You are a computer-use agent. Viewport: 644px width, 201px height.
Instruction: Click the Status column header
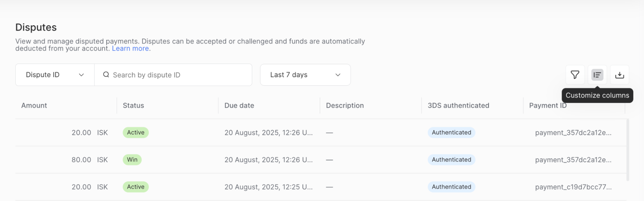pos(133,106)
